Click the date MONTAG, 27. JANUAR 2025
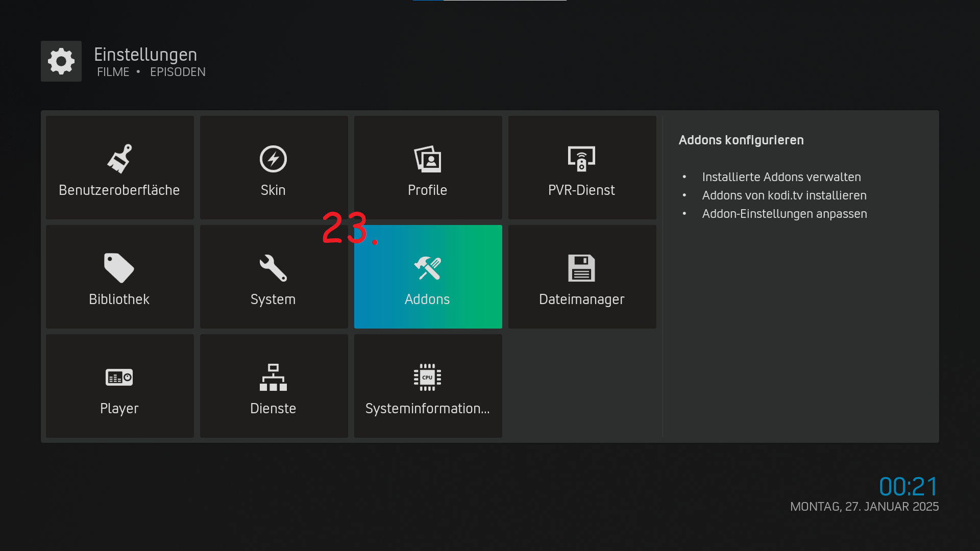The height and width of the screenshot is (551, 980). coord(865,507)
